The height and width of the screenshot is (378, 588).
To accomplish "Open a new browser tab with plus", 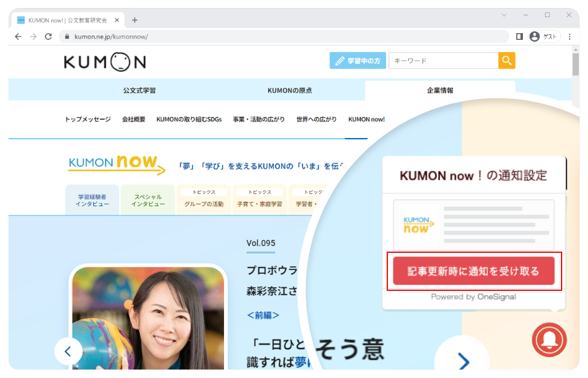I will pos(134,20).
